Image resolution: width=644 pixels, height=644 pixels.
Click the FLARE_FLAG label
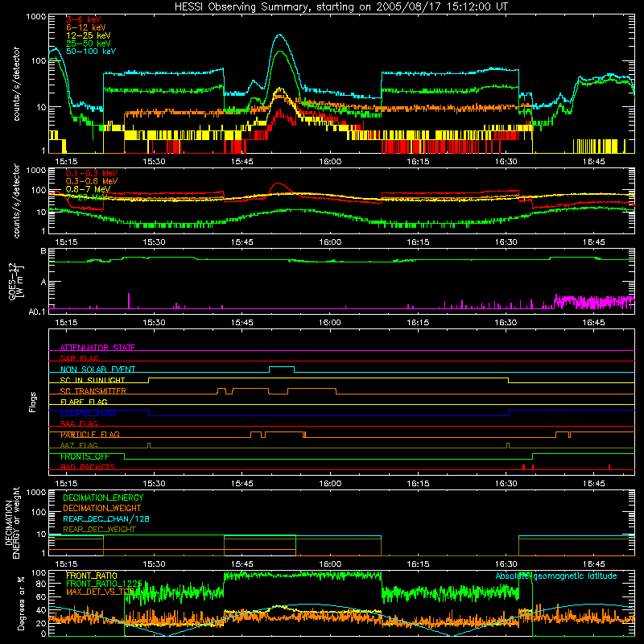pyautogui.click(x=84, y=402)
